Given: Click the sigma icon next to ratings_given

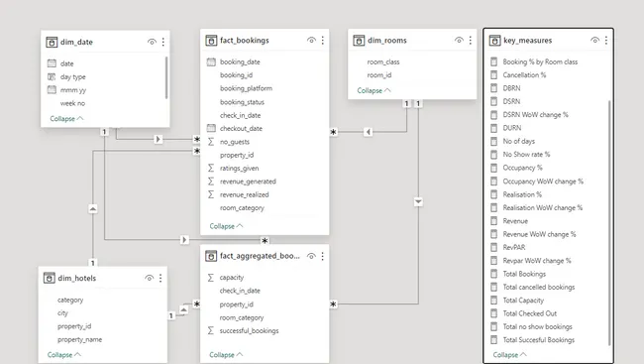Looking at the screenshot, I should coord(211,168).
